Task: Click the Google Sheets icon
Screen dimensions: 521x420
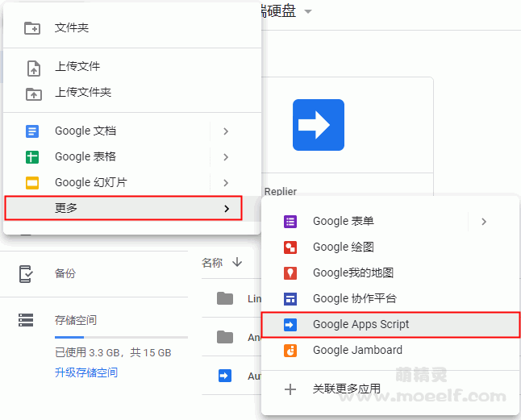Action: [32, 157]
